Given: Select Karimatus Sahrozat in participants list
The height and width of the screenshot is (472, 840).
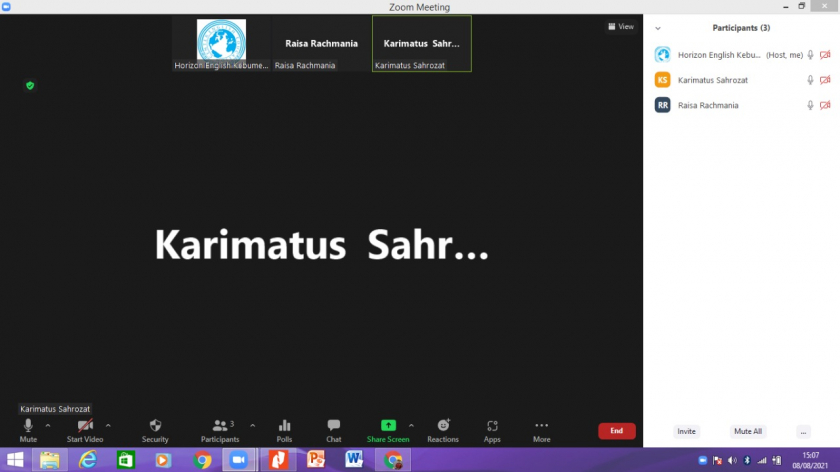Looking at the screenshot, I should (x=741, y=80).
